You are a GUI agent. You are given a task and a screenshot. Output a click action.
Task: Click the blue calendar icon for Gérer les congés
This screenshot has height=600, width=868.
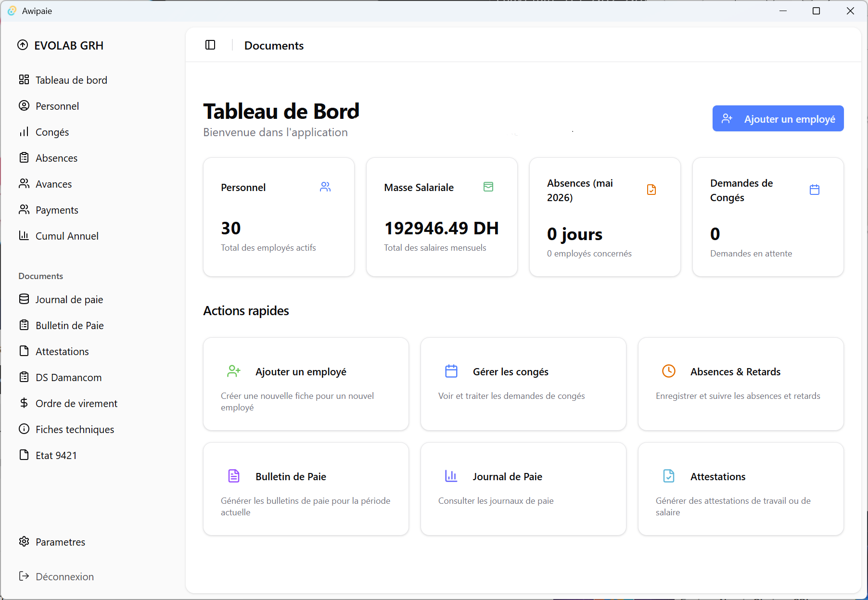pyautogui.click(x=451, y=371)
